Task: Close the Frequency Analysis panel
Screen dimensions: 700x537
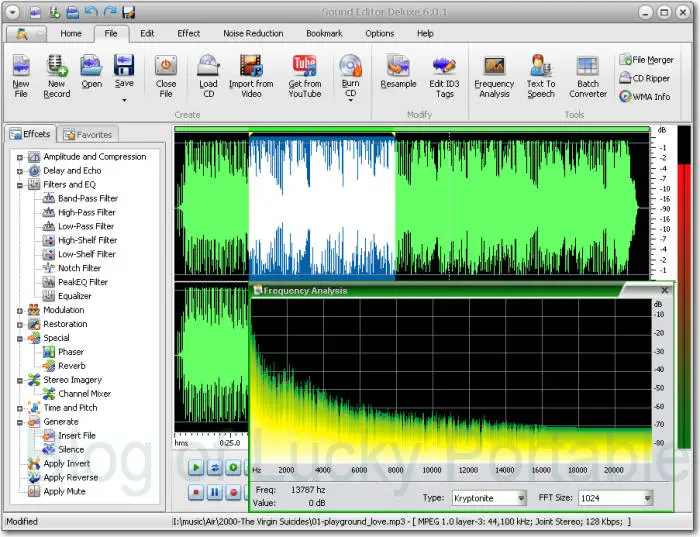Action: click(664, 291)
